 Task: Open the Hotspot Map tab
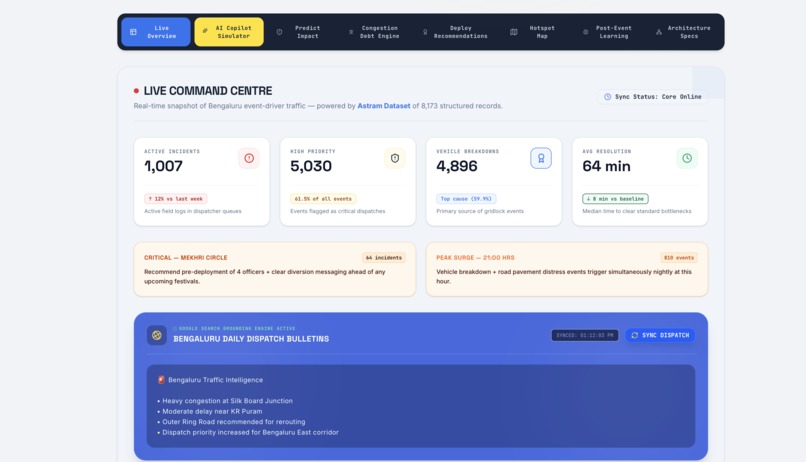pos(534,32)
